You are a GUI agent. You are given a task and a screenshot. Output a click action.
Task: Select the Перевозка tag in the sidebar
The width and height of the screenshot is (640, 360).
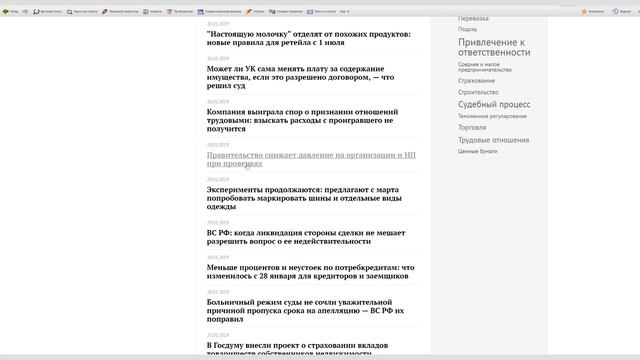(473, 19)
